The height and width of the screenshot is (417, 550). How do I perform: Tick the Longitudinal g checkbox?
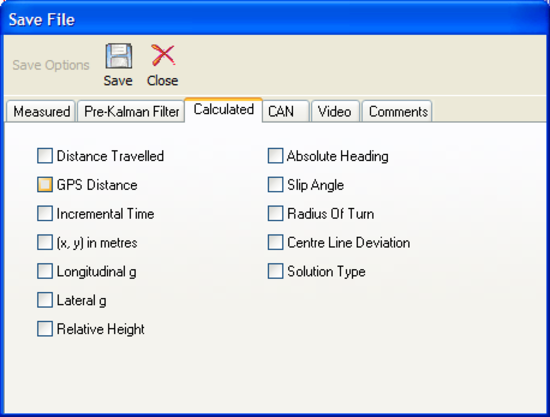(x=45, y=271)
